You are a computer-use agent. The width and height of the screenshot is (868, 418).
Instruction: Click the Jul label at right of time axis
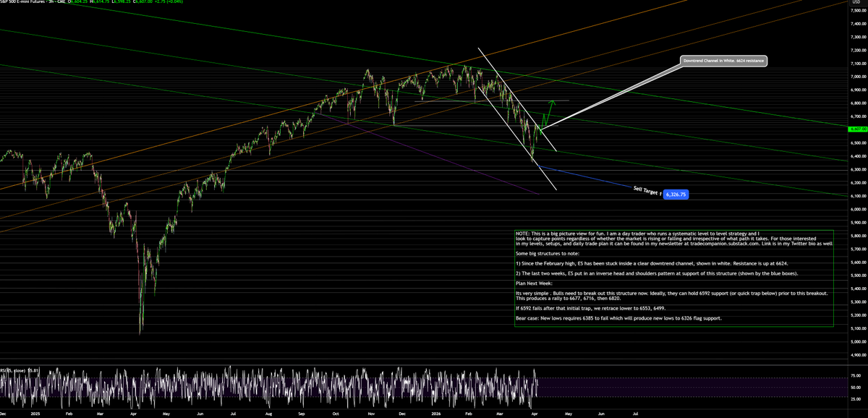click(636, 414)
